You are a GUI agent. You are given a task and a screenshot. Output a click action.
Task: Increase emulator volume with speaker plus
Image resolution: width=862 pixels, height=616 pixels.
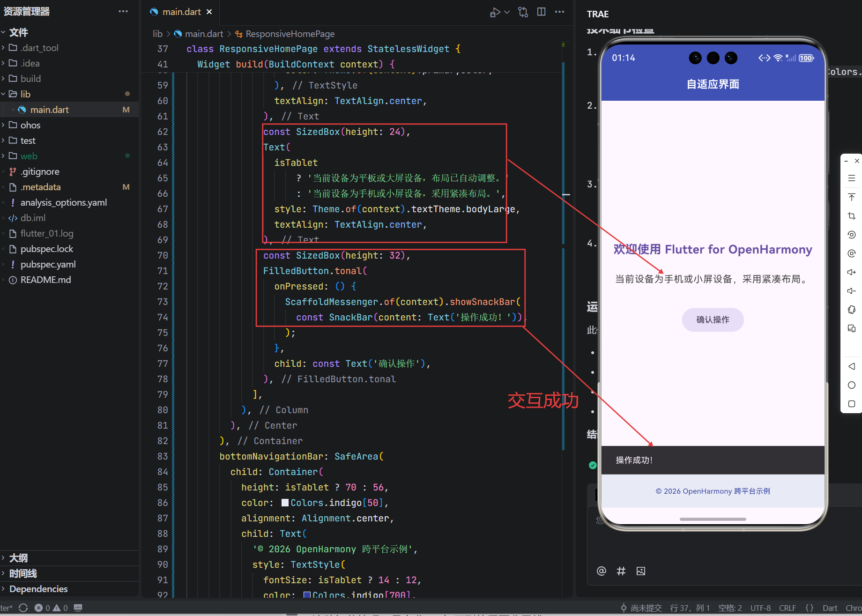852,272
